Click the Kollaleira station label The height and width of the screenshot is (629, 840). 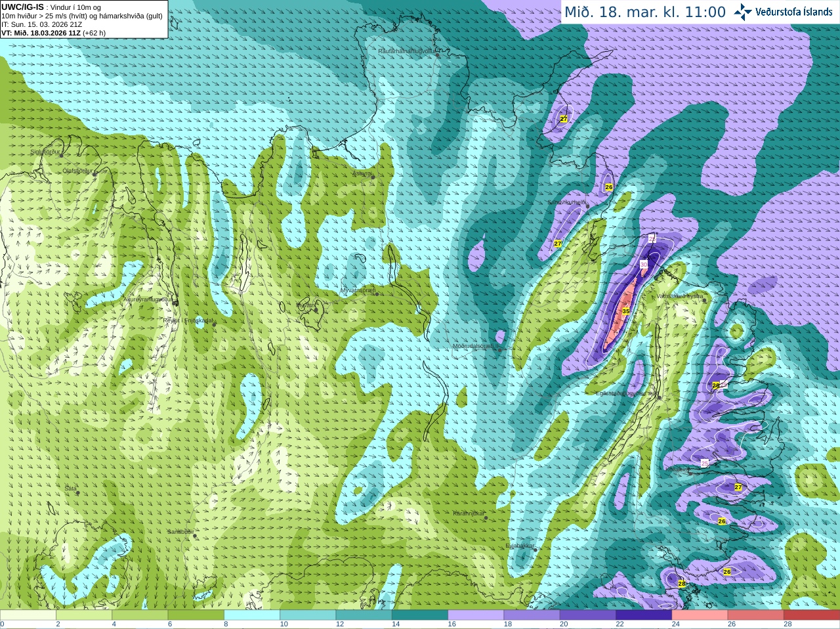coord(677,469)
